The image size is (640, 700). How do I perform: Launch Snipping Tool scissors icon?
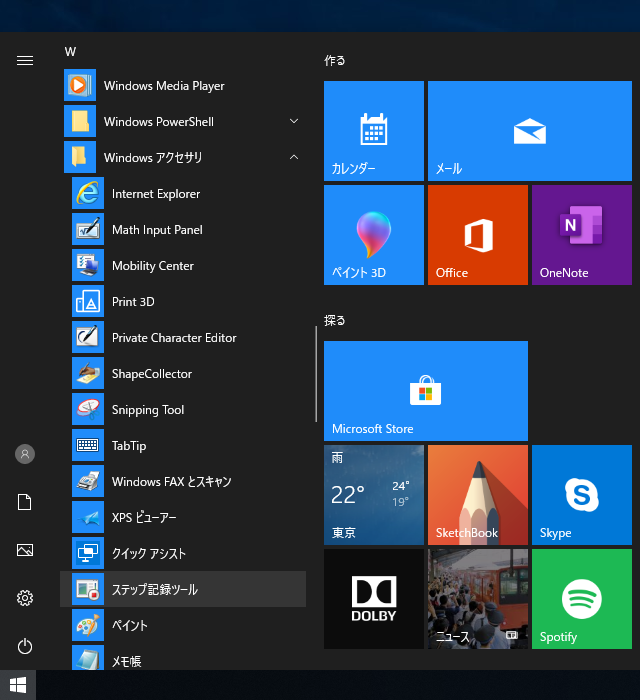(88, 409)
